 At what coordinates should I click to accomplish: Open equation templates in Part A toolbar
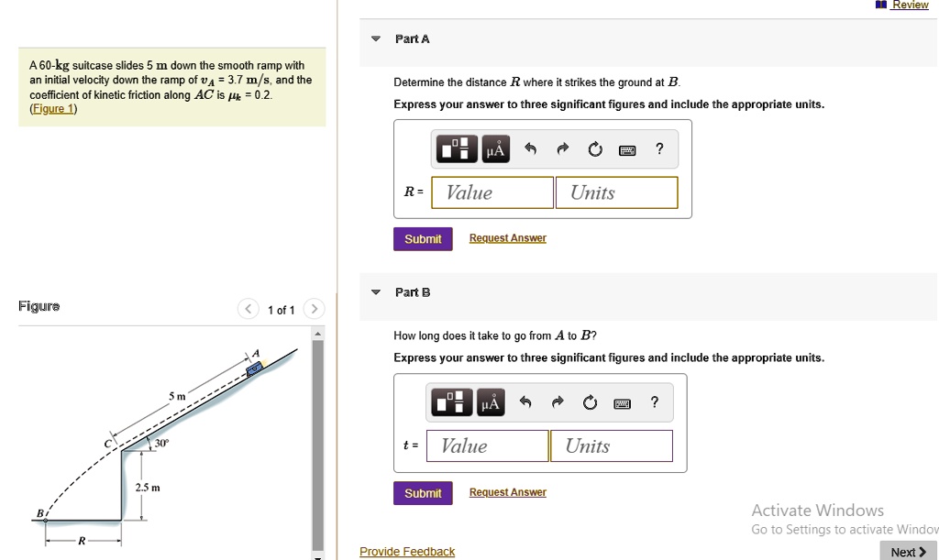tap(456, 148)
